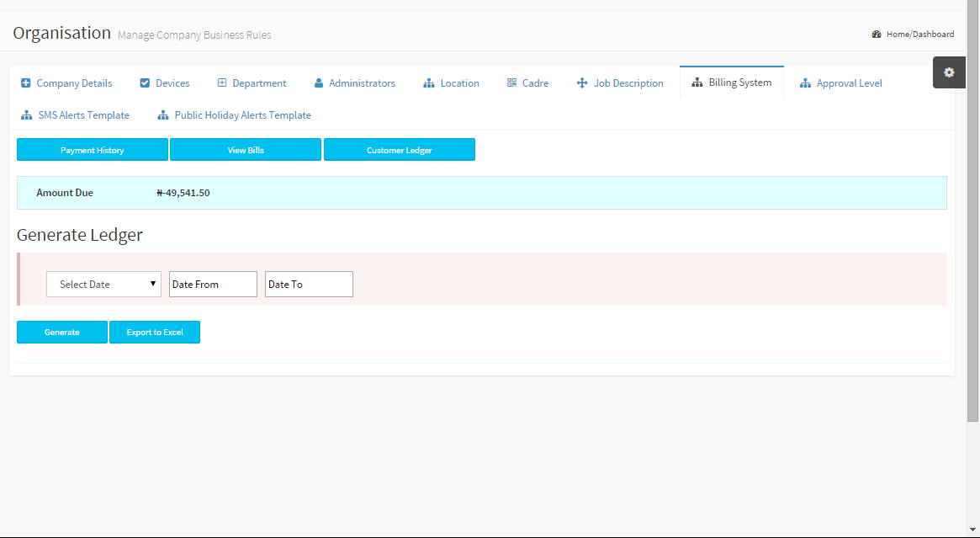Open SMS Alerts Template tab
This screenshot has width=980, height=538.
coord(76,115)
